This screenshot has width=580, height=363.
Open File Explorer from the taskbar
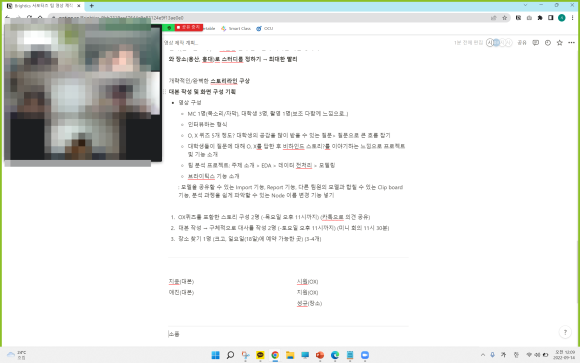[x=290, y=355]
